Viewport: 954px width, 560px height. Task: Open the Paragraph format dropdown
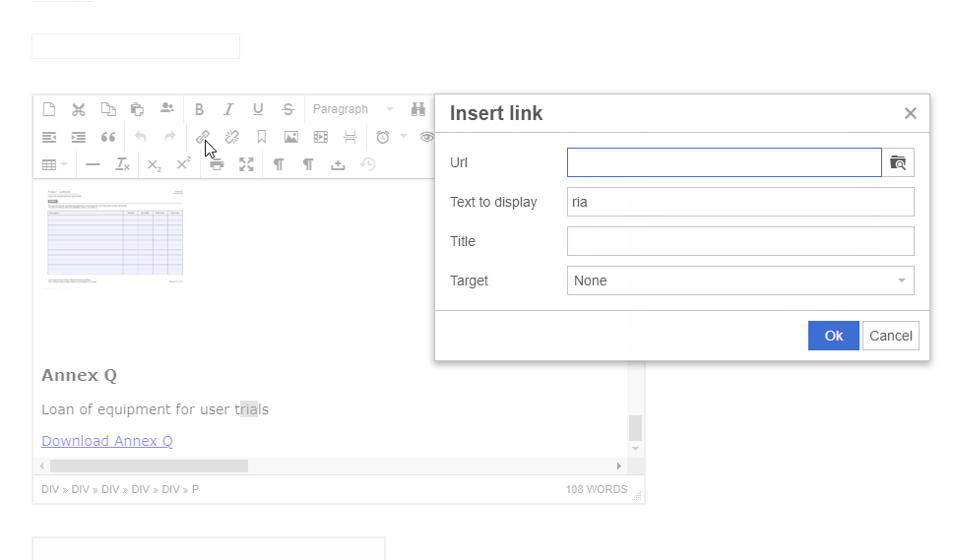click(x=352, y=109)
